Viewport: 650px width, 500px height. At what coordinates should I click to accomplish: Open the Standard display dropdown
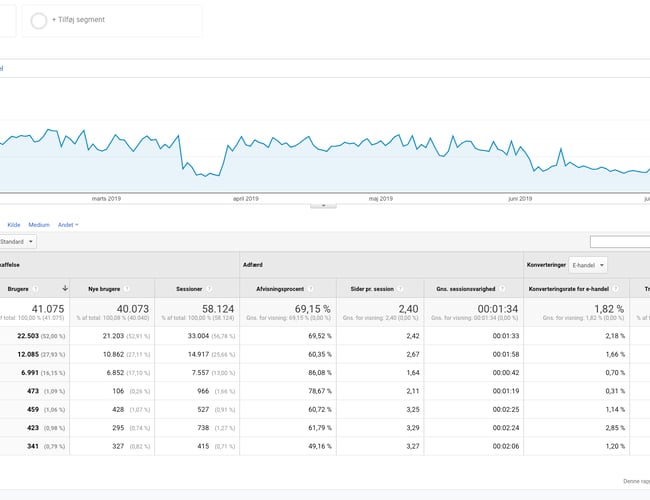[17, 241]
